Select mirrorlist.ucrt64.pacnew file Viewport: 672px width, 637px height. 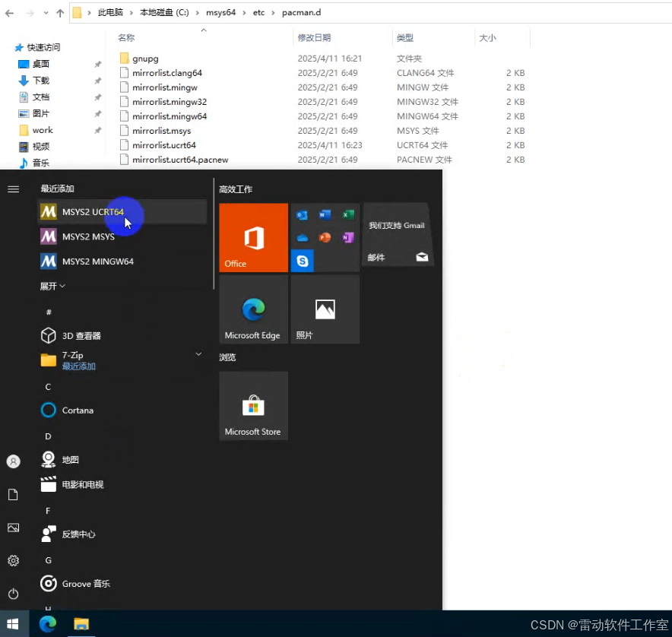click(180, 160)
